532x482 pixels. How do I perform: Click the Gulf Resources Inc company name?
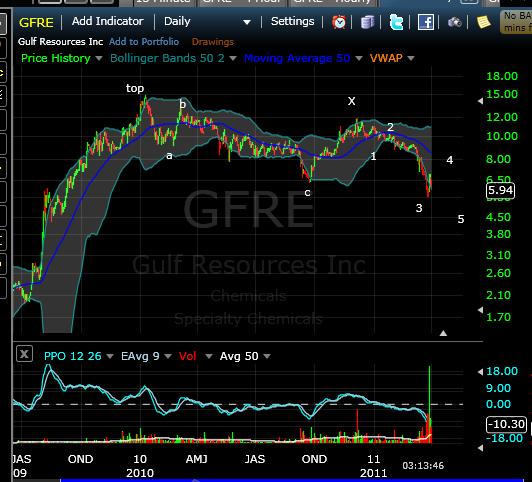60,41
